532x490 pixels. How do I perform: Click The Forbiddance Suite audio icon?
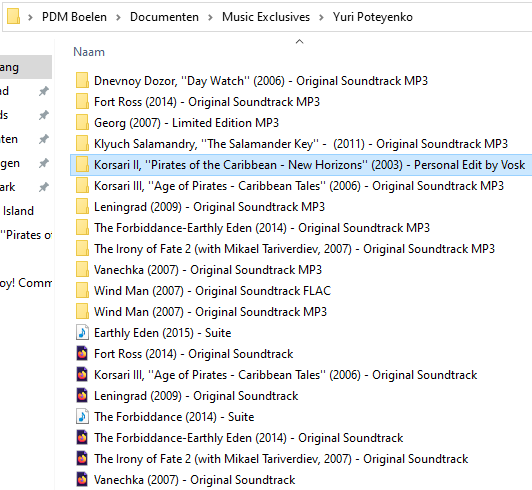click(x=82, y=417)
